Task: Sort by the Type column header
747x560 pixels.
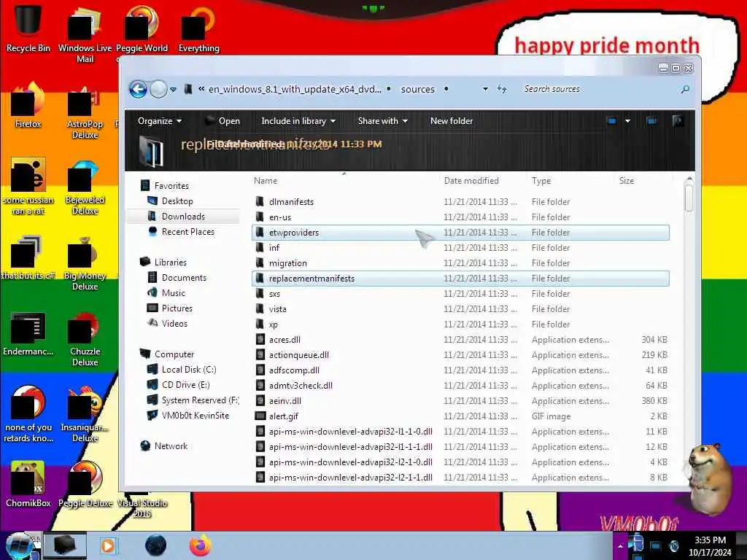Action: pos(570,181)
